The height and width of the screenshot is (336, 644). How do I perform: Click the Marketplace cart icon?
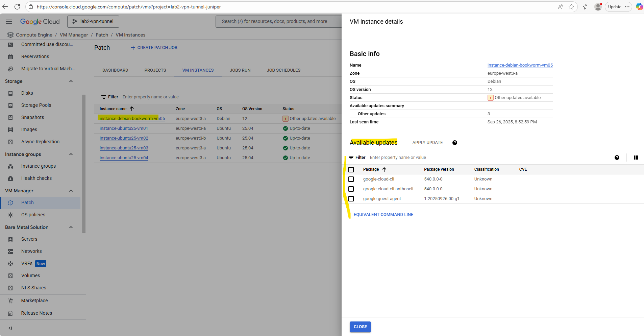10,301
